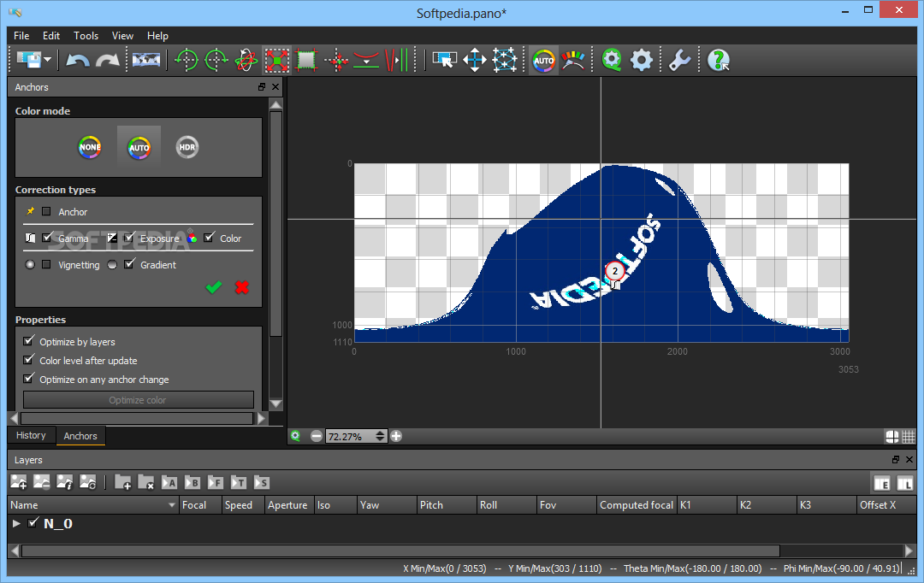924x583 pixels.
Task: Click anchor marker 2 on the panorama
Action: click(614, 272)
